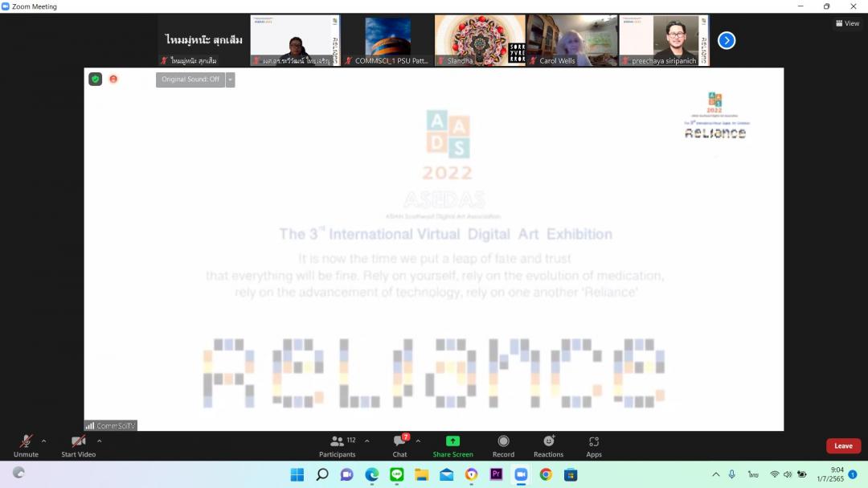Select Carol Wells video thumbnail
The height and width of the screenshot is (488, 868).
tap(572, 40)
